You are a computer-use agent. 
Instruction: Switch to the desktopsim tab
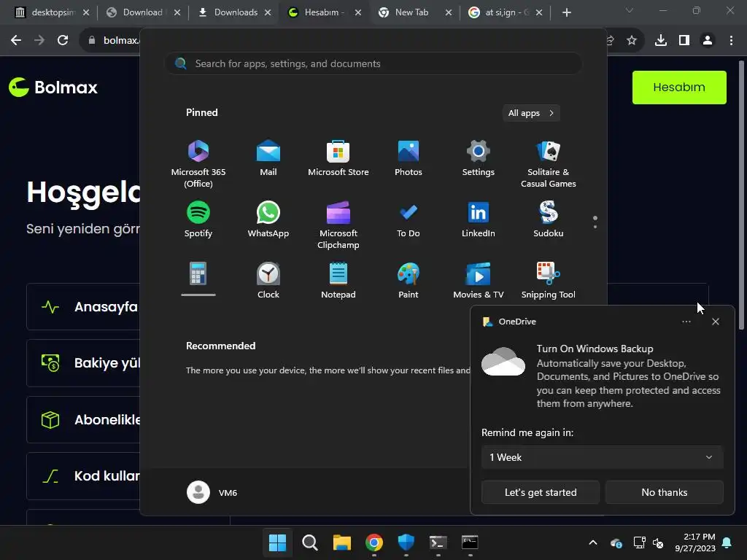click(52, 12)
